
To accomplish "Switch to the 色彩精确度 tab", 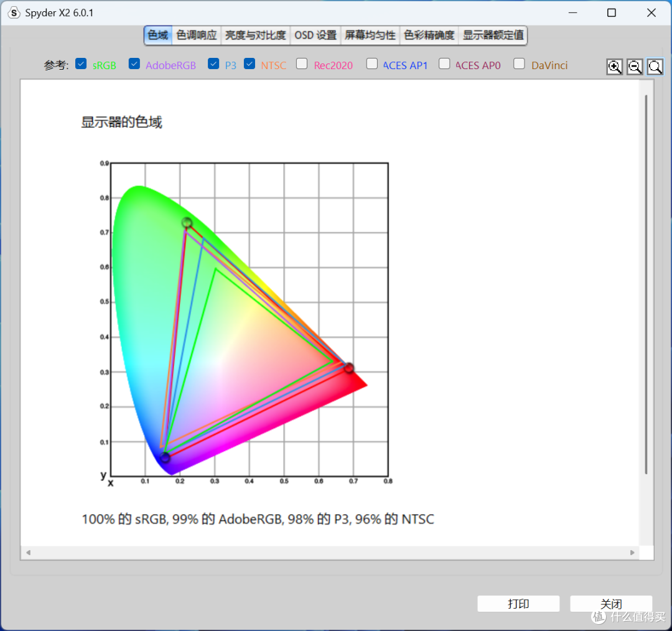I will click(x=429, y=35).
